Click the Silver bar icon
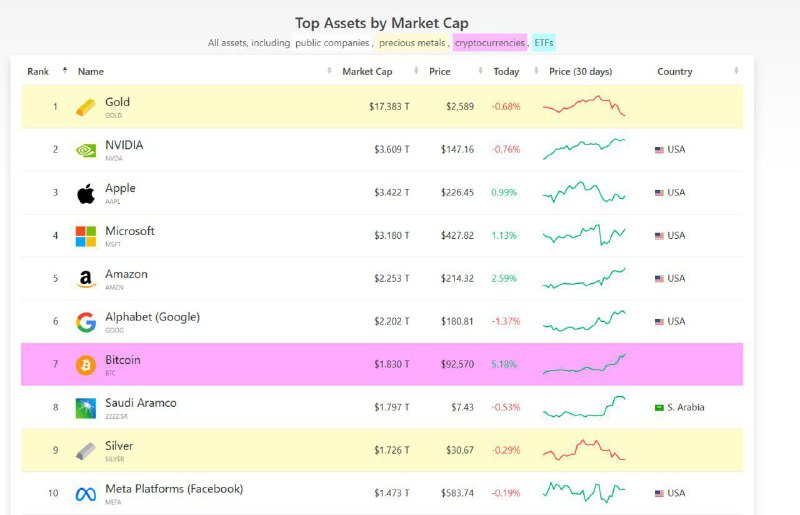 point(86,451)
